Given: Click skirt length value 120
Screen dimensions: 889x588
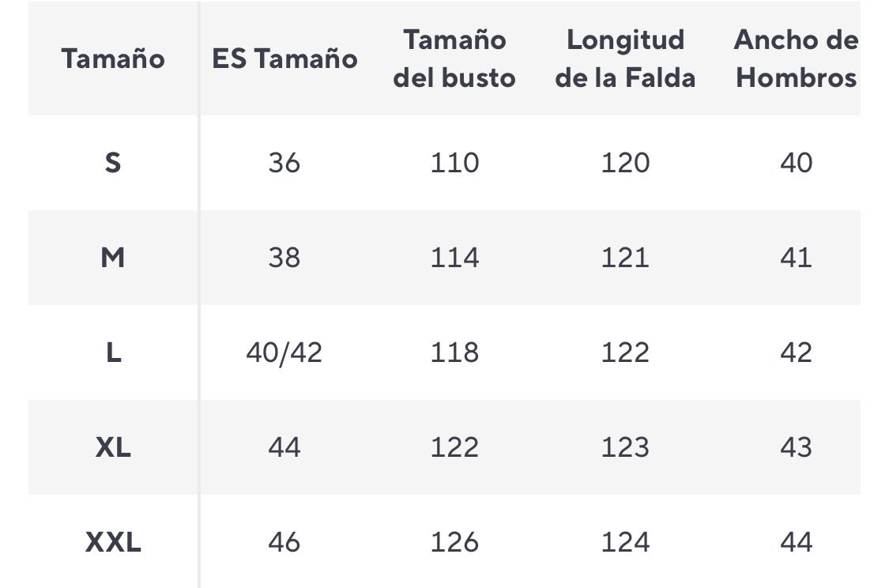Looking at the screenshot, I should coord(625,163).
